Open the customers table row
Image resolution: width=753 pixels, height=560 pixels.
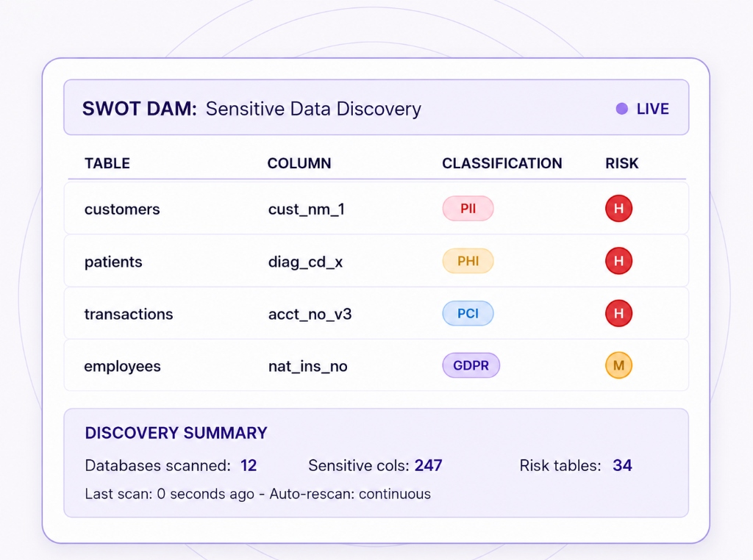376,209
